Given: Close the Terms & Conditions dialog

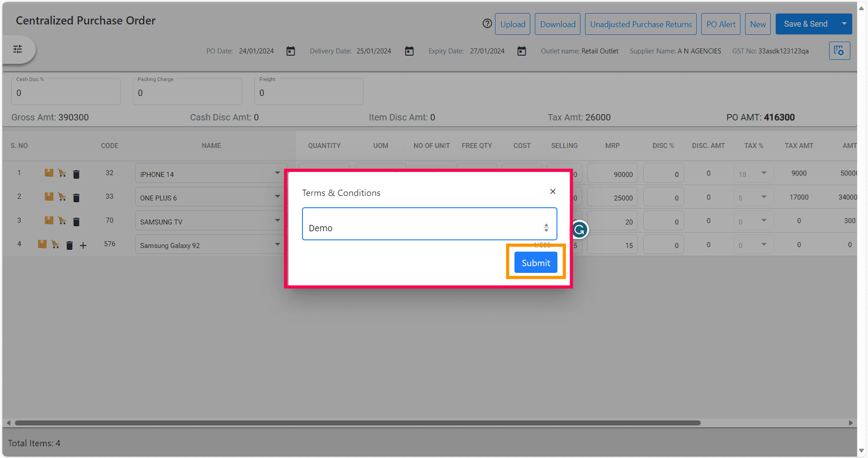Looking at the screenshot, I should pyautogui.click(x=552, y=192).
